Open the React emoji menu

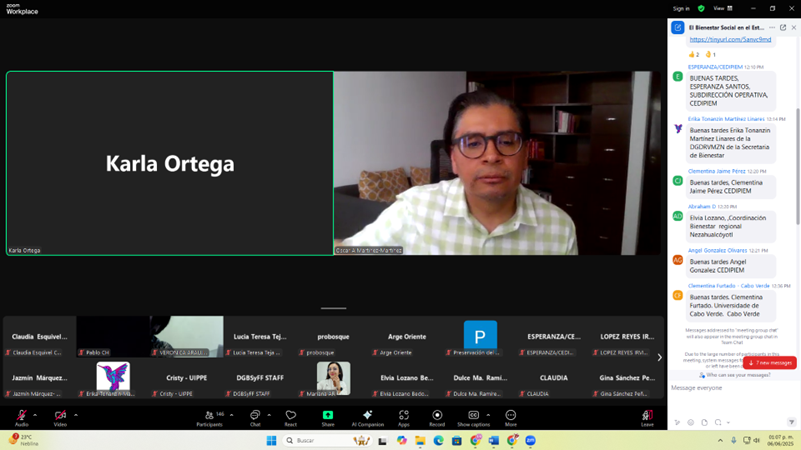291,418
